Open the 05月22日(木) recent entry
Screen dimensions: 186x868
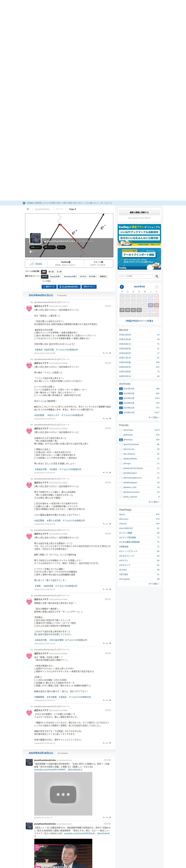coord(125,335)
